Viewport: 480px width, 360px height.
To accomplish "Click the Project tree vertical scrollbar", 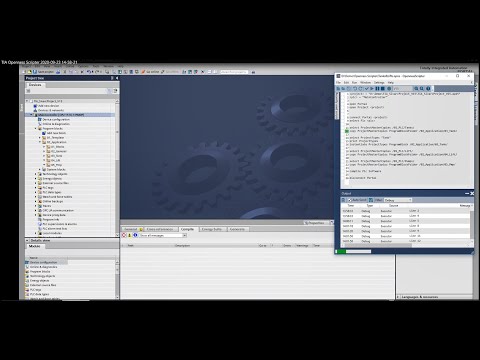I will (117, 167).
